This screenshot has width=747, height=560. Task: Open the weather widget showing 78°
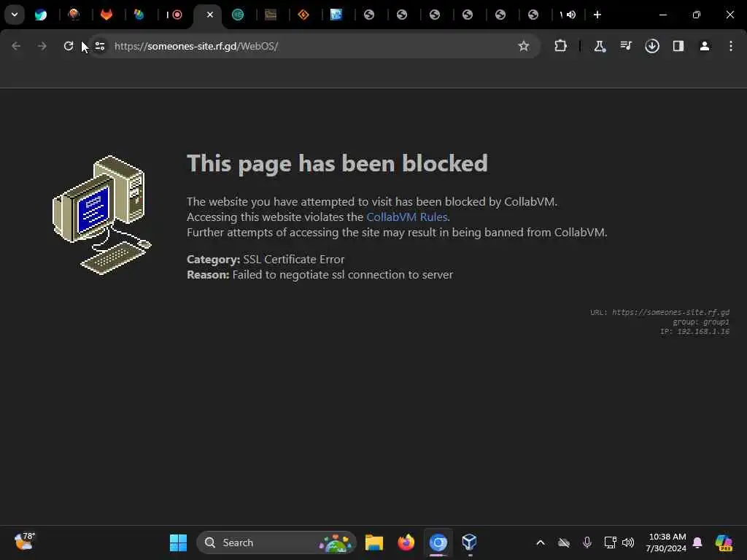click(24, 542)
